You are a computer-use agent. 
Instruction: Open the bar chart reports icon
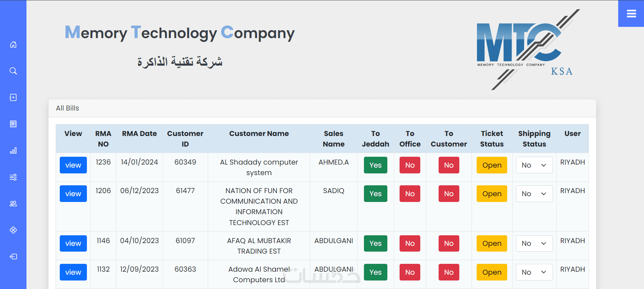pos(13,151)
